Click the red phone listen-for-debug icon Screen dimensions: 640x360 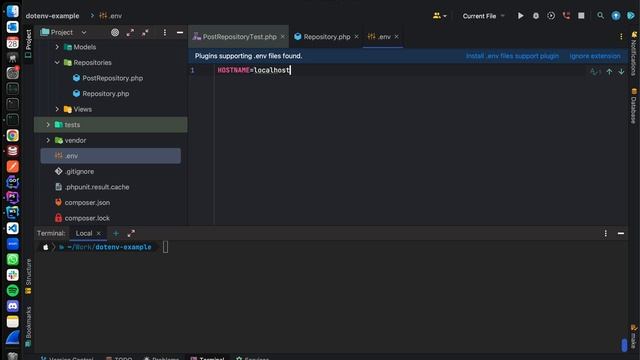566,16
